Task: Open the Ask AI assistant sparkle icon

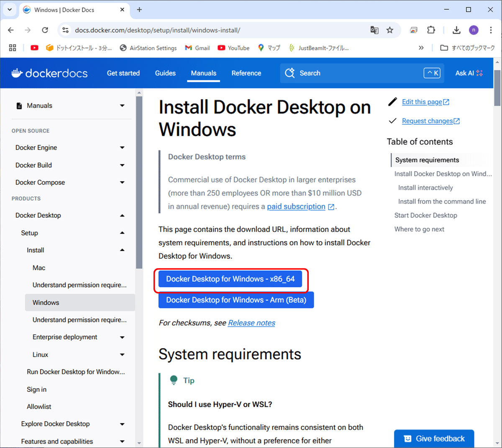Action: (481, 73)
